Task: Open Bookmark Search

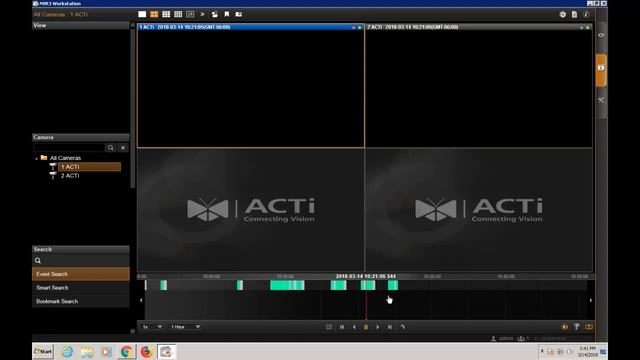Action: coord(81,301)
